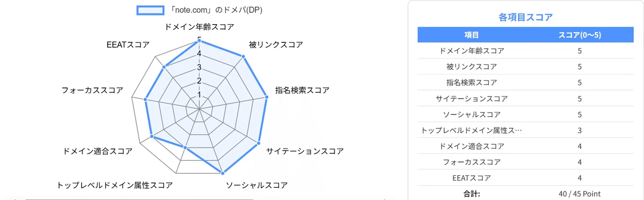Image resolution: width=644 pixels, height=200 pixels.
Task: Click the サイテーションスコア row in the table
Action: [x=526, y=99]
